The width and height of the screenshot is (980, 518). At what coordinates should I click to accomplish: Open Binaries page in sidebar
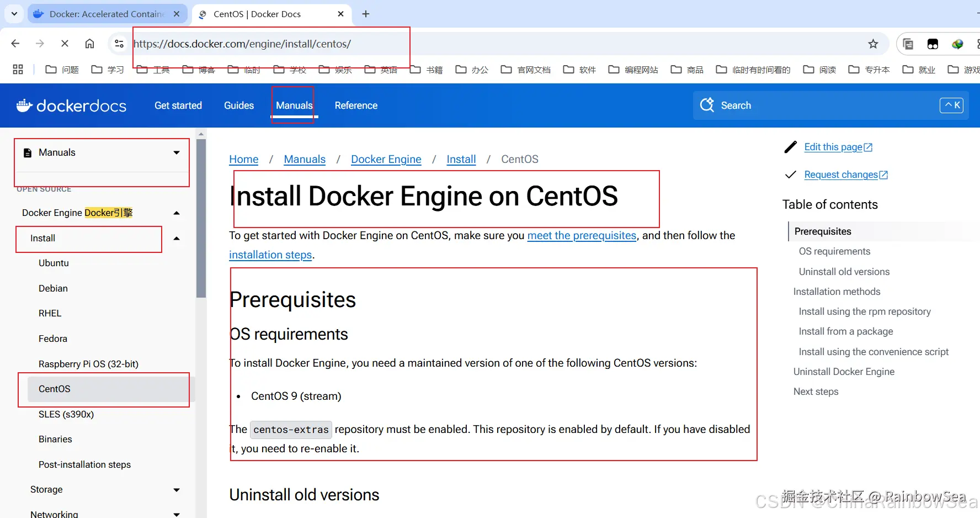55,439
